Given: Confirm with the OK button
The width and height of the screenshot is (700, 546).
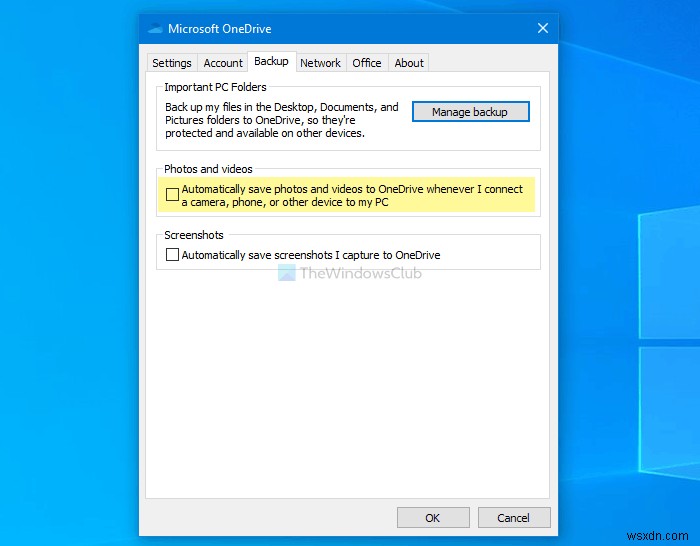Looking at the screenshot, I should click(433, 518).
